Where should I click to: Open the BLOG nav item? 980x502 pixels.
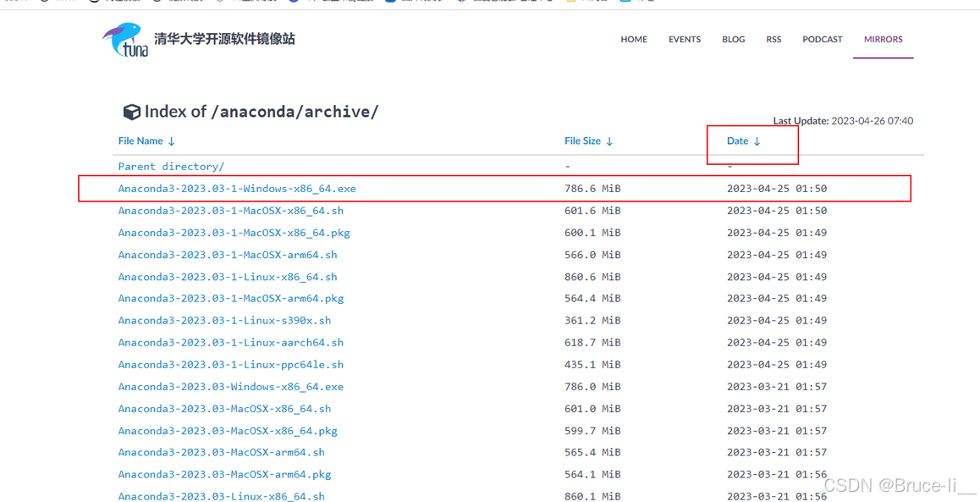[x=733, y=40]
